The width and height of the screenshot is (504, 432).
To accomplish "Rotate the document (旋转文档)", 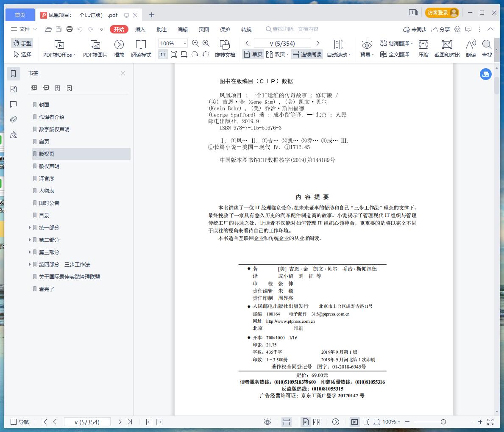I will click(x=225, y=49).
